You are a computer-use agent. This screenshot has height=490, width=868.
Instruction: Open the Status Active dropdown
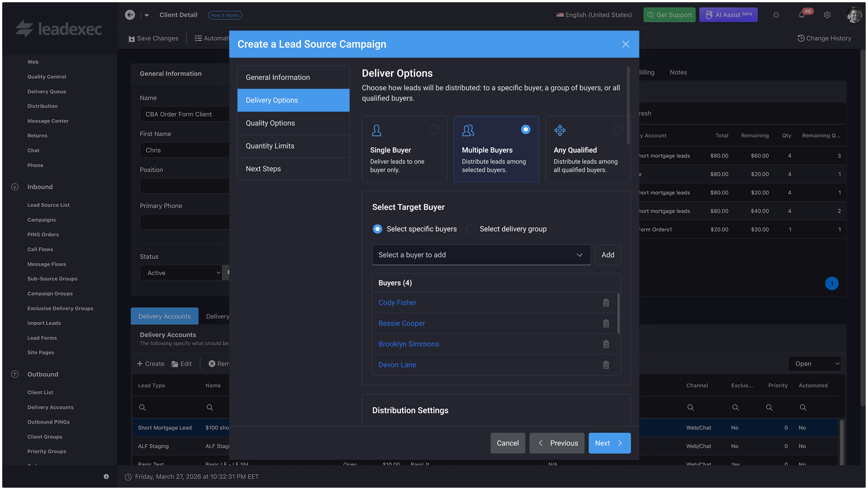(x=181, y=273)
